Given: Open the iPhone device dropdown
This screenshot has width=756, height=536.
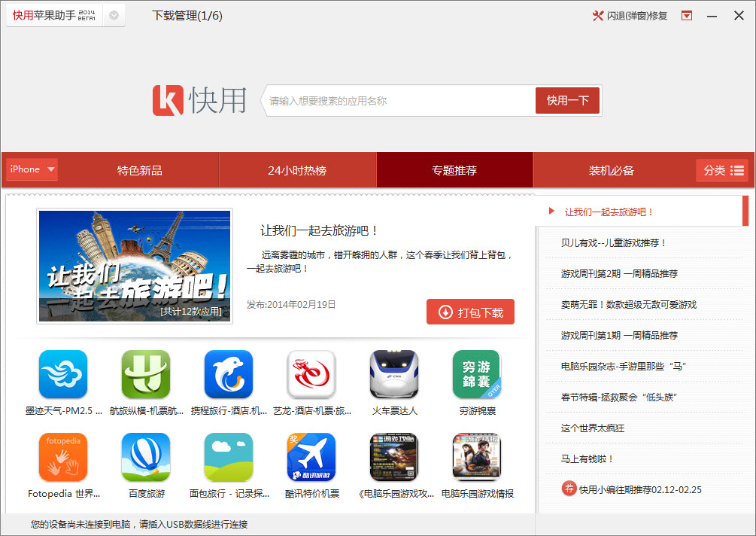Looking at the screenshot, I should (x=32, y=169).
